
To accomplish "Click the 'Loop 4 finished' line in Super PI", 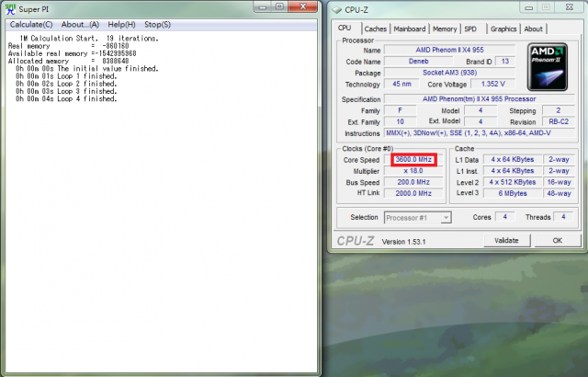I will coord(66,99).
